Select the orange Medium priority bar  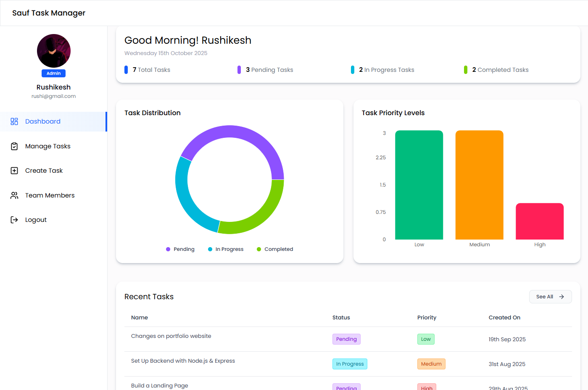tap(479, 185)
